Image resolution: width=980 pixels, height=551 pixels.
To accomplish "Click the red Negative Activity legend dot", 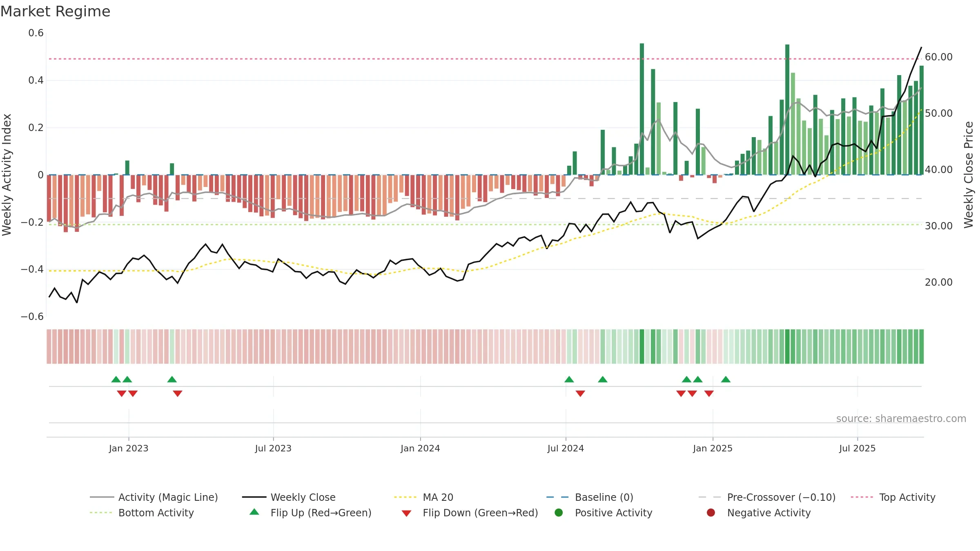I will [711, 512].
